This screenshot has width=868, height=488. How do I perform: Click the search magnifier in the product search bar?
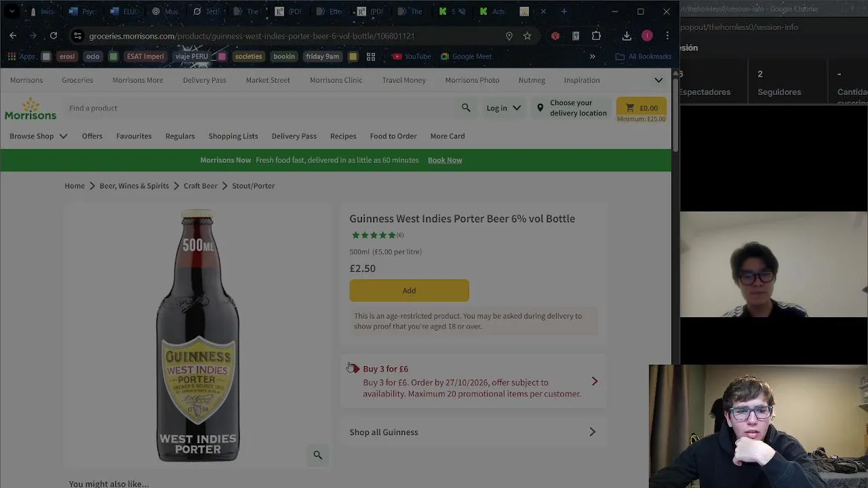466,108
